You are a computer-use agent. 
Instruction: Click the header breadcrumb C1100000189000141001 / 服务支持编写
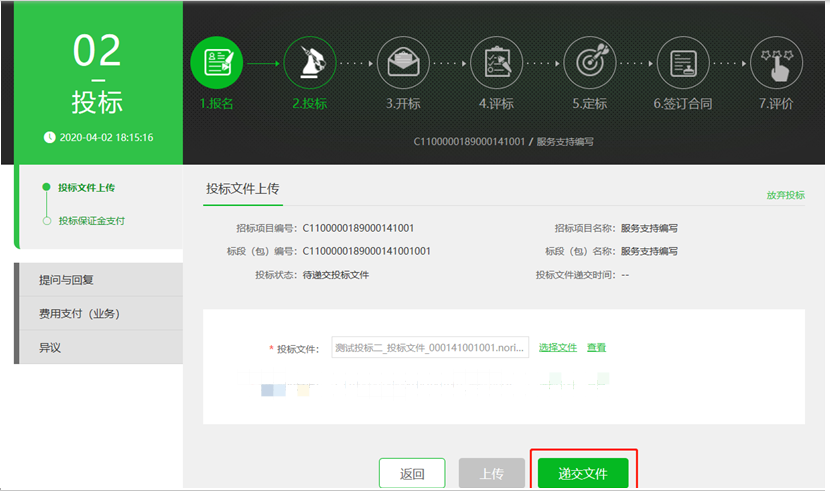(x=503, y=142)
